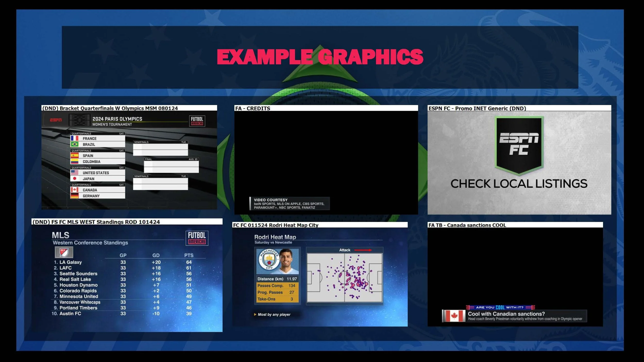Click the EXAMPLE GRAPHICS heading
Viewport: 644px width, 362px height.
click(320, 57)
